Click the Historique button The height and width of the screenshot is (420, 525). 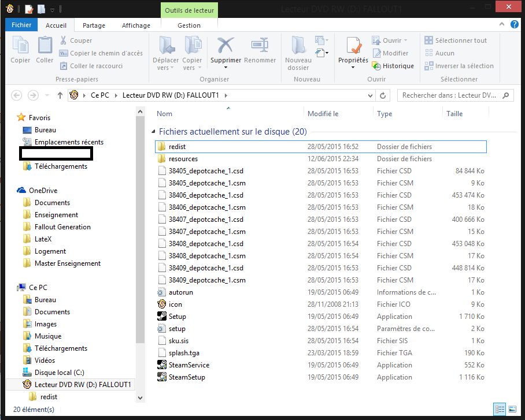393,66
